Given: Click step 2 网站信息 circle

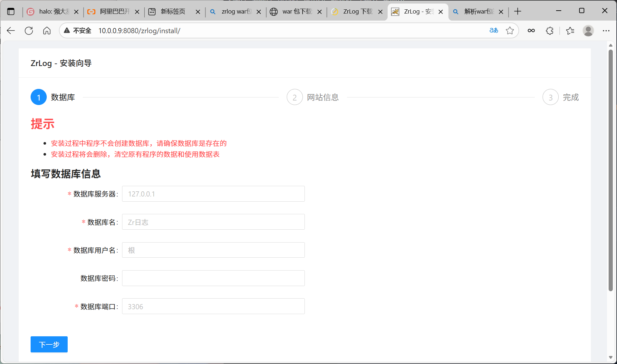Looking at the screenshot, I should 294,97.
